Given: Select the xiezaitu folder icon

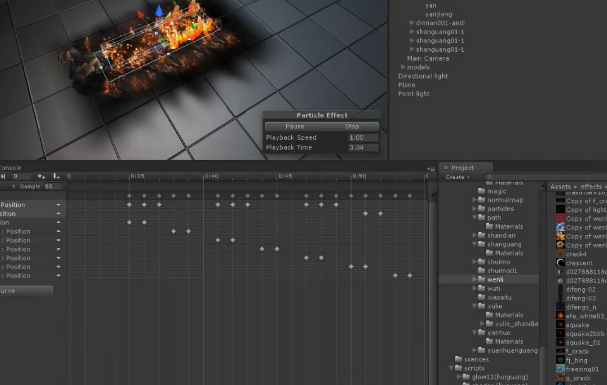Looking at the screenshot, I should 482,297.
